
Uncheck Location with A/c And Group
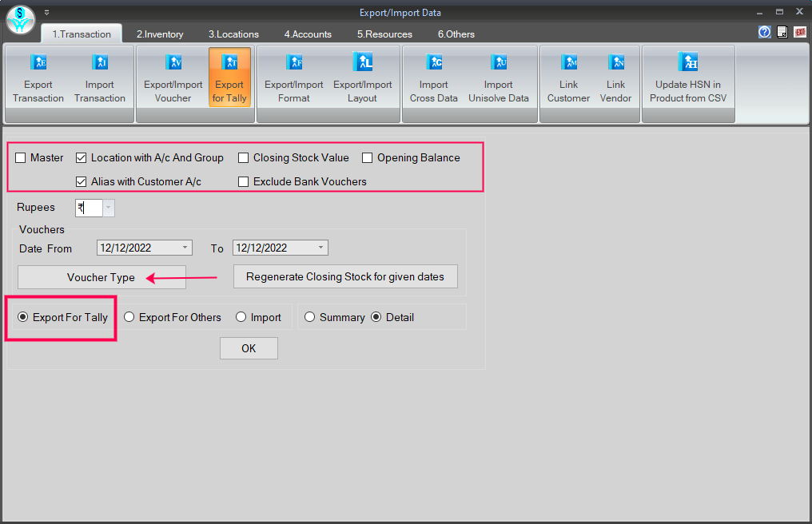coord(81,158)
